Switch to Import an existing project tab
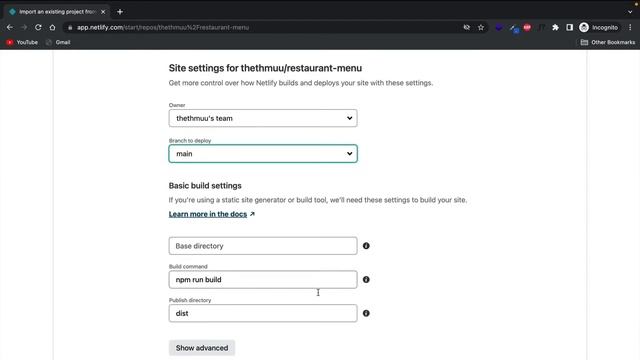Screen dimensions: 640x360 [57, 12]
